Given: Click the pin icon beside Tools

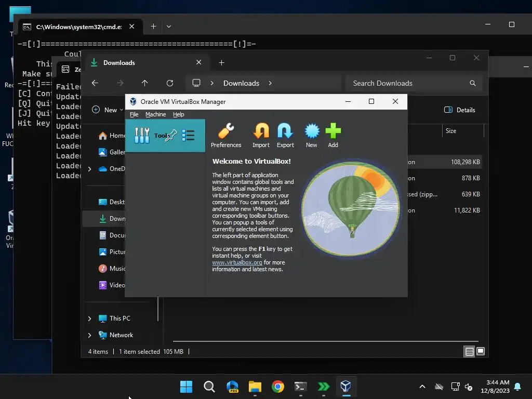Looking at the screenshot, I should [171, 135].
